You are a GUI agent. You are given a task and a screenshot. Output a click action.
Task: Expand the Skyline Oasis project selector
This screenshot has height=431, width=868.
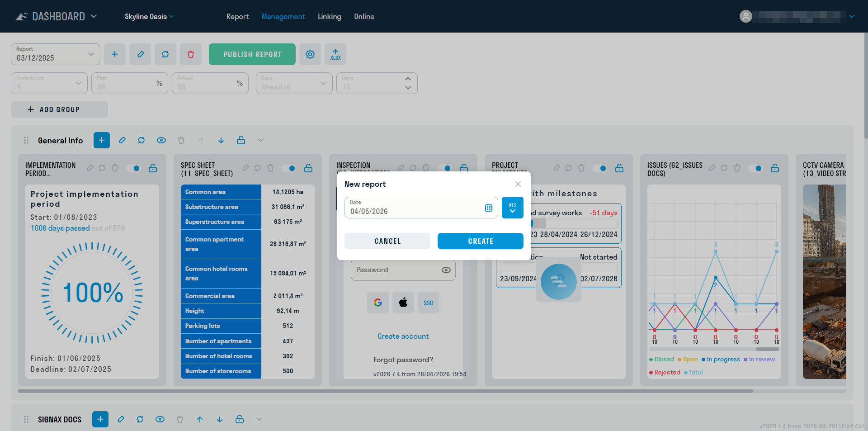point(149,17)
